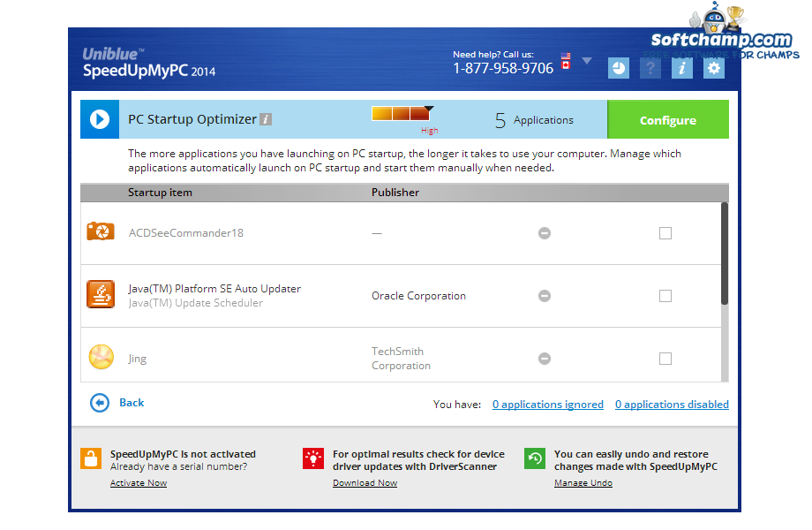
Task: Click the SpeedUpMyPC is not activated message
Action: coord(183,454)
